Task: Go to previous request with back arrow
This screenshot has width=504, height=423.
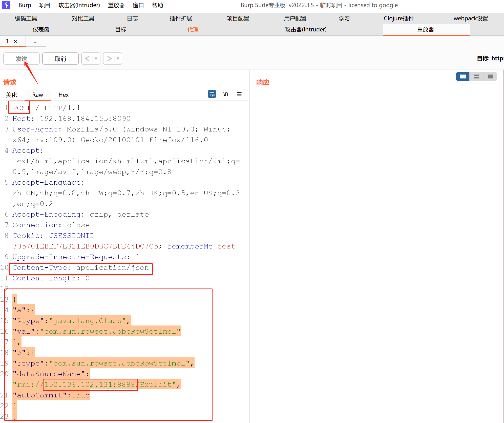Action: pos(88,59)
